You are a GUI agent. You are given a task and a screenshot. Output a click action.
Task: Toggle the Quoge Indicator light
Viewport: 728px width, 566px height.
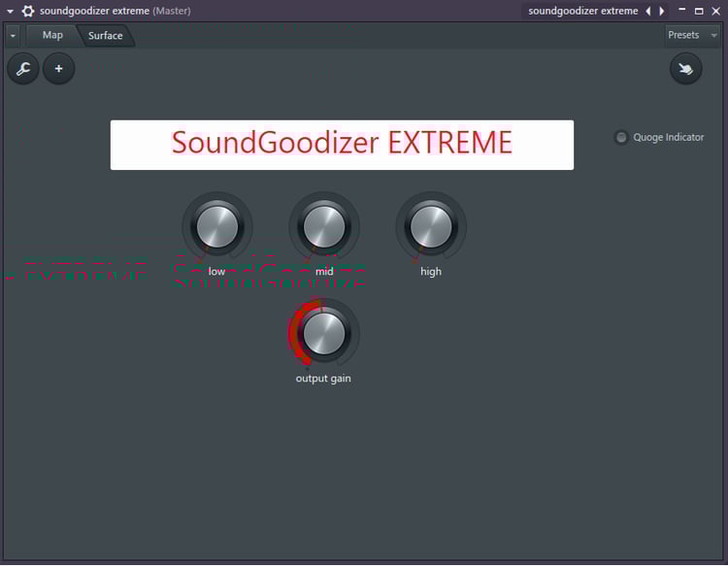[x=621, y=138]
